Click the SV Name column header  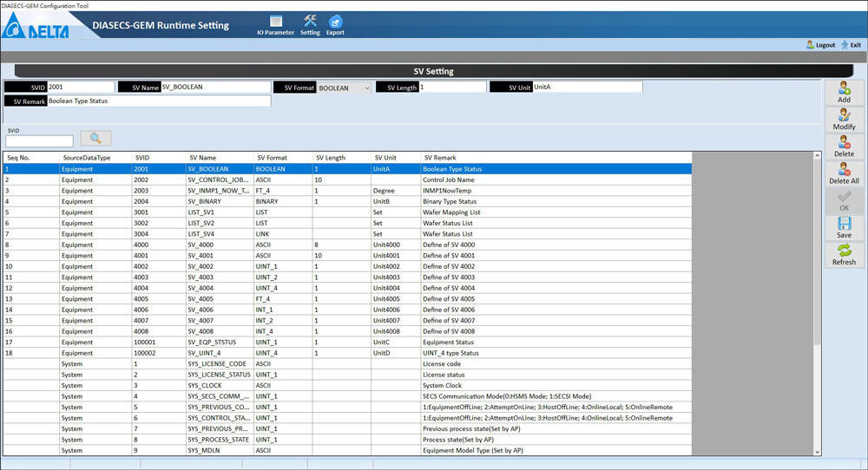[203, 157]
